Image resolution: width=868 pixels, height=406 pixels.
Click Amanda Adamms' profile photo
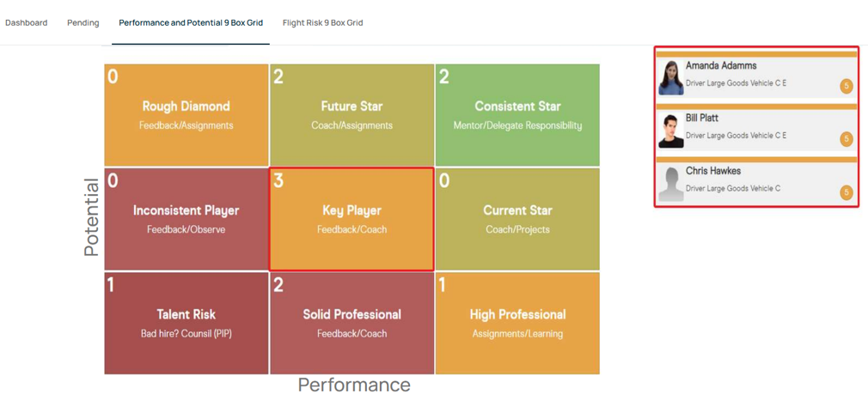(671, 78)
